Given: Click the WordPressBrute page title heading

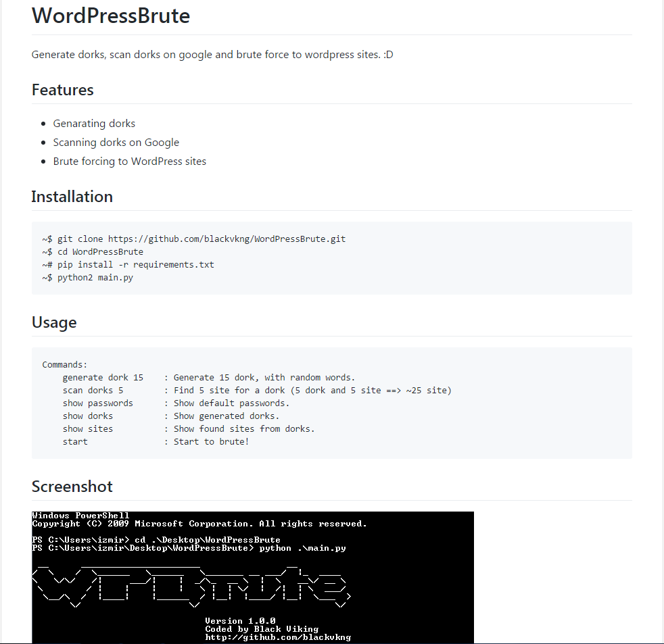Looking at the screenshot, I should [110, 16].
